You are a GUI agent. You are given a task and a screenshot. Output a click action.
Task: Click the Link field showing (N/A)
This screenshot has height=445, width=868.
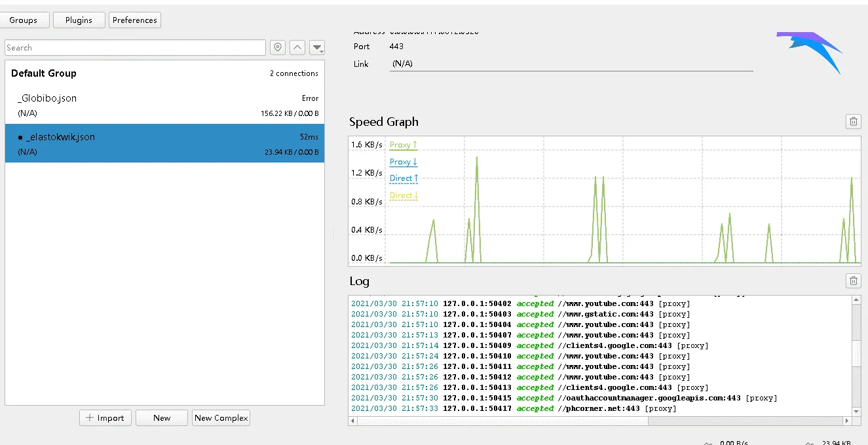[x=571, y=64]
